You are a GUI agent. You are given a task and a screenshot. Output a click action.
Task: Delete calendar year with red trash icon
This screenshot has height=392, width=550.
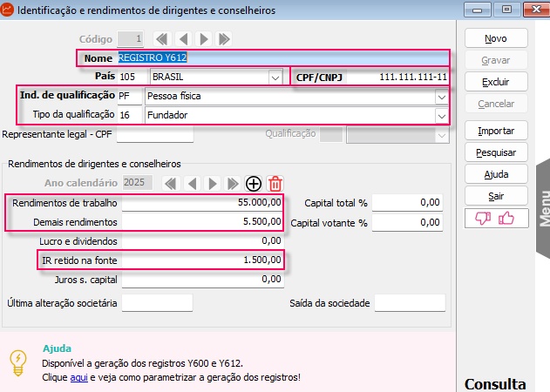pos(275,184)
